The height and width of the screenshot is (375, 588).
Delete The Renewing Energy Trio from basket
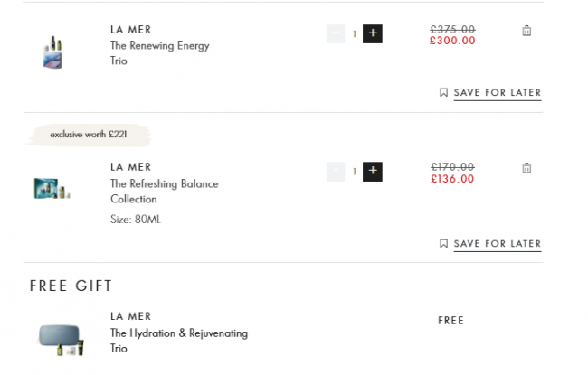click(x=526, y=31)
